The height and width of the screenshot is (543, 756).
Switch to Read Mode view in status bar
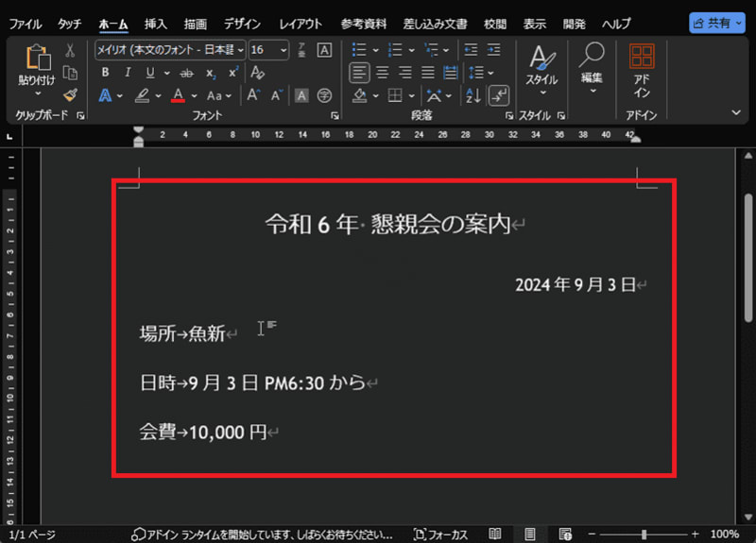point(495,535)
